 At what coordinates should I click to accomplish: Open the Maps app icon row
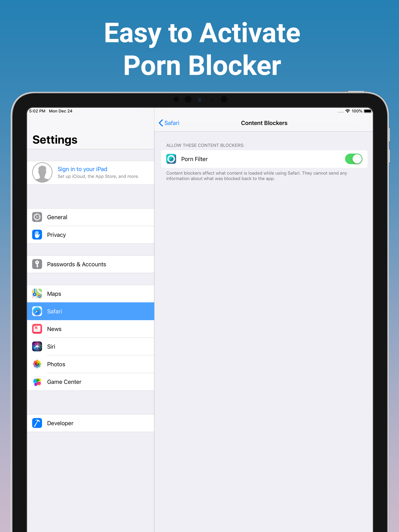pos(90,294)
